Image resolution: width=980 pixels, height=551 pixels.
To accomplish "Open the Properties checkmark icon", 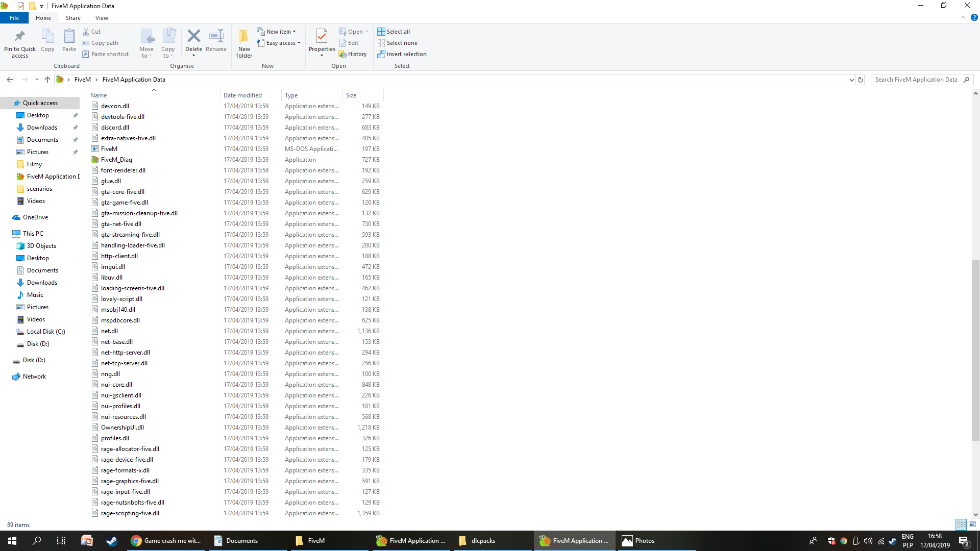I will click(x=322, y=36).
